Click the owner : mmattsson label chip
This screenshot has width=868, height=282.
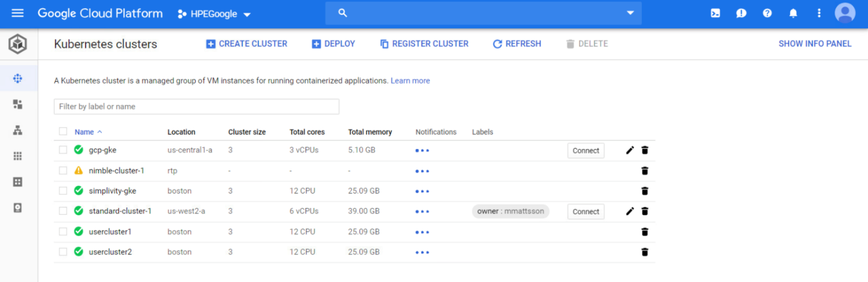(510, 212)
